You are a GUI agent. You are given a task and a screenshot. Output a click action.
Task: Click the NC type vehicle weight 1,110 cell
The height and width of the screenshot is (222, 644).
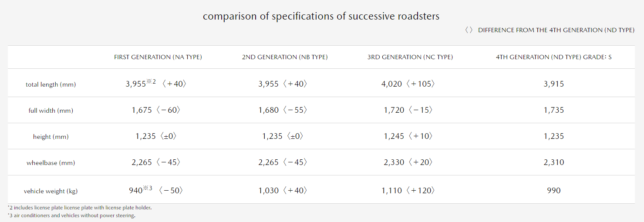[x=392, y=191]
